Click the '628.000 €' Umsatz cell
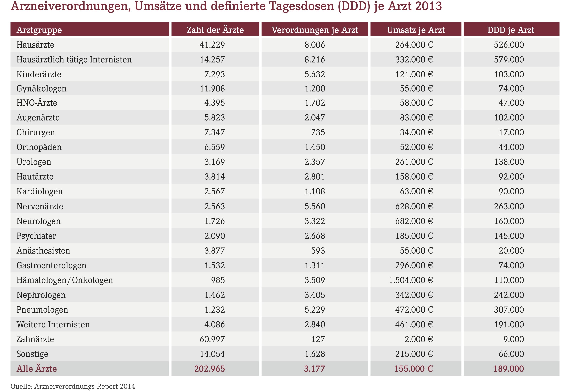The width and height of the screenshot is (570, 392). tap(414, 206)
